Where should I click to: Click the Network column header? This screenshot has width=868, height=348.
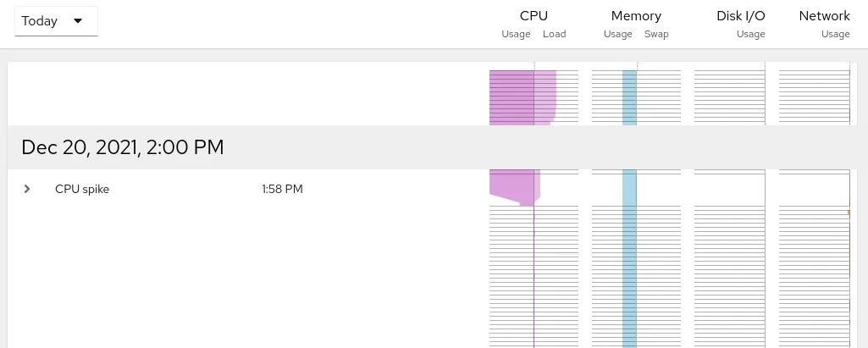(x=824, y=15)
